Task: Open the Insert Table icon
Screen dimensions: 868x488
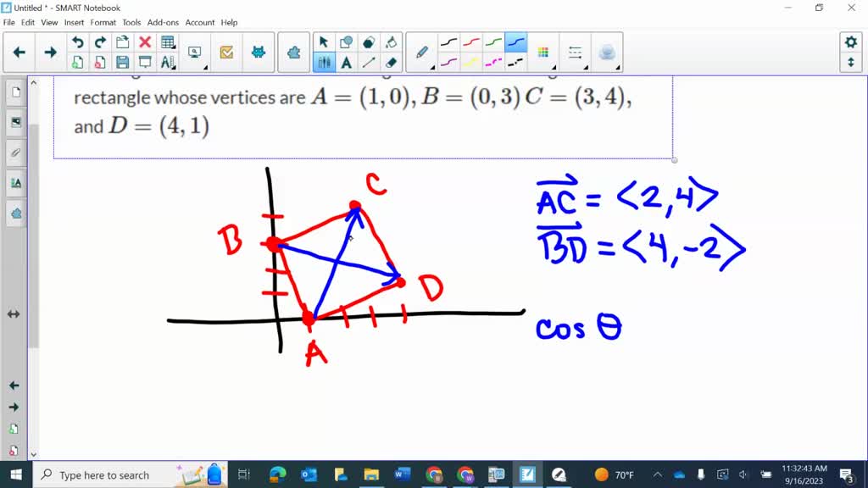Action: (x=168, y=41)
